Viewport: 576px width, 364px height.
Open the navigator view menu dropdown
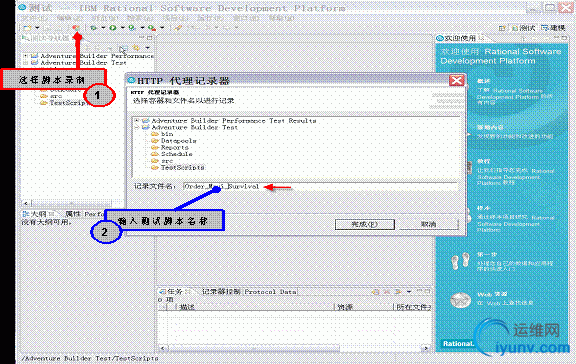148,48
